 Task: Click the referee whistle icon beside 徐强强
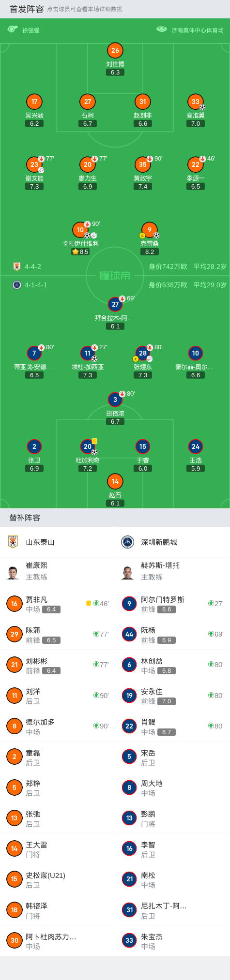(x=13, y=30)
